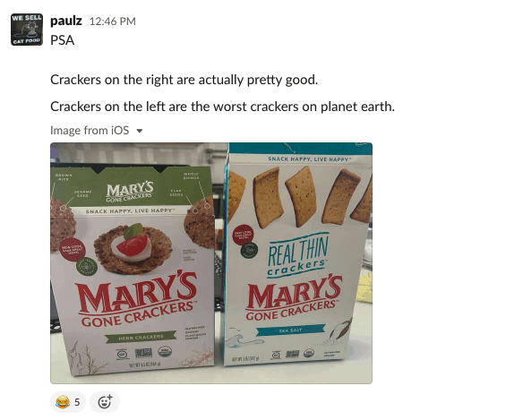
Task: Toggle the joy reaction with count 5
Action: (x=68, y=402)
